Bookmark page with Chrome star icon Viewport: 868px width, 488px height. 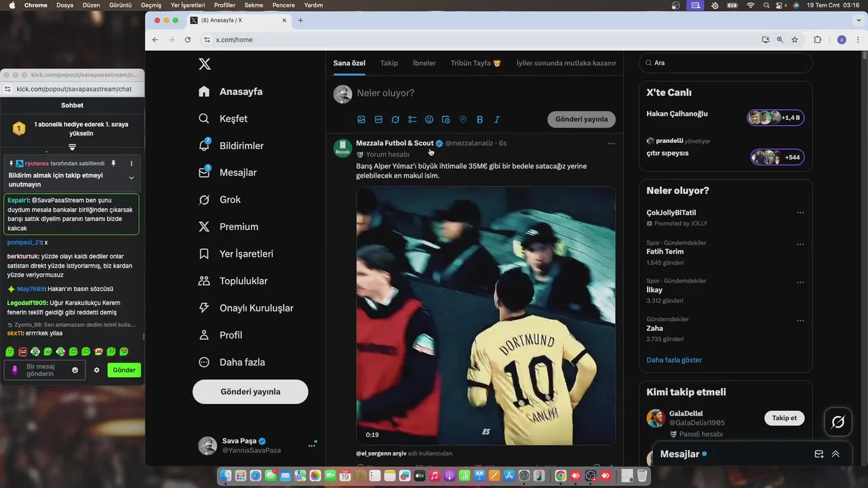point(795,39)
